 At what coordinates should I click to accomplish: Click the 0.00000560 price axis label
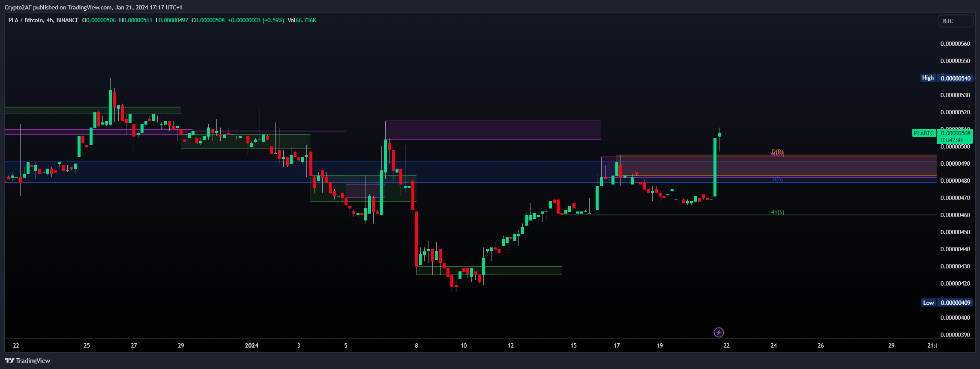pyautogui.click(x=955, y=44)
